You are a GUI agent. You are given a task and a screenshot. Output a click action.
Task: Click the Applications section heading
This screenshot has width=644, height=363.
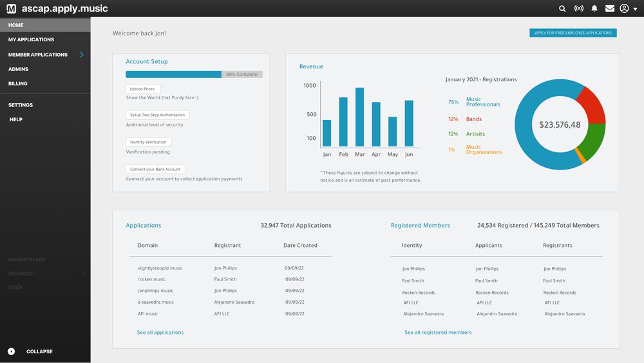pyautogui.click(x=144, y=225)
